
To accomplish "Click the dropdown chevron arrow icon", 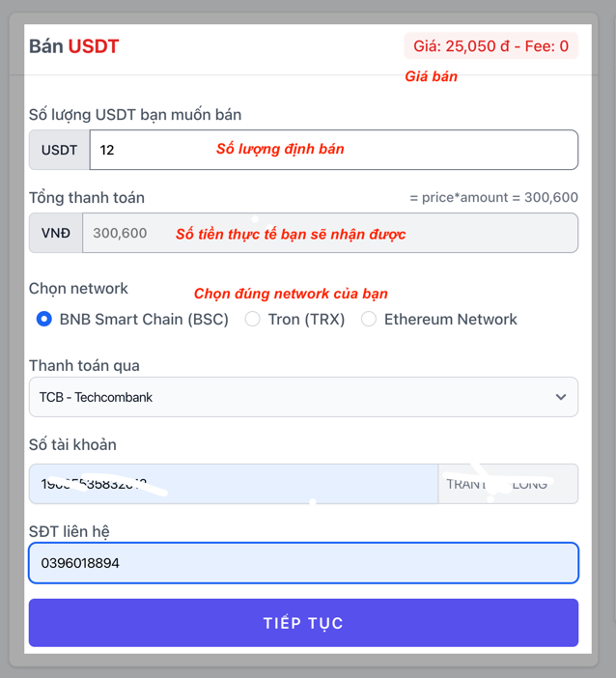I will (561, 397).
